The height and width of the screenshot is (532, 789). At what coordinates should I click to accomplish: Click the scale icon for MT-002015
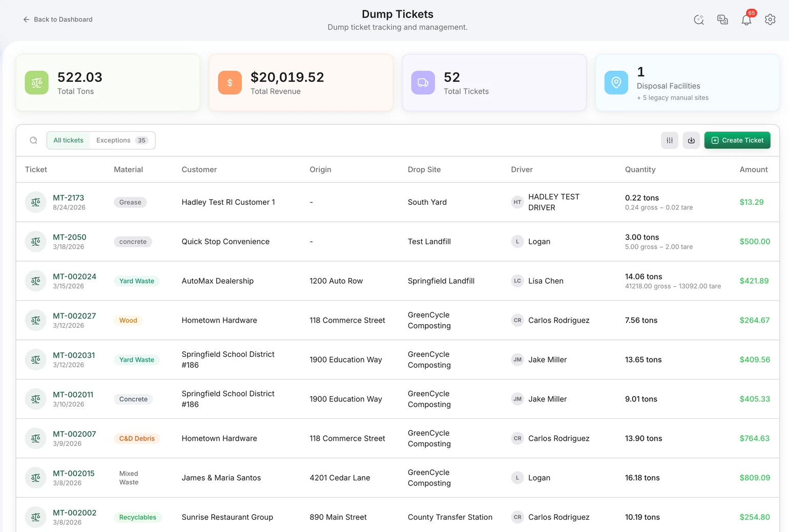[36, 478]
